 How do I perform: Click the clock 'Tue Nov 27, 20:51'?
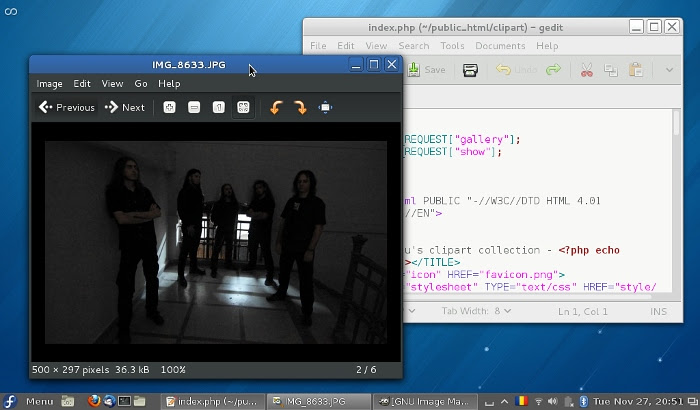click(638, 402)
